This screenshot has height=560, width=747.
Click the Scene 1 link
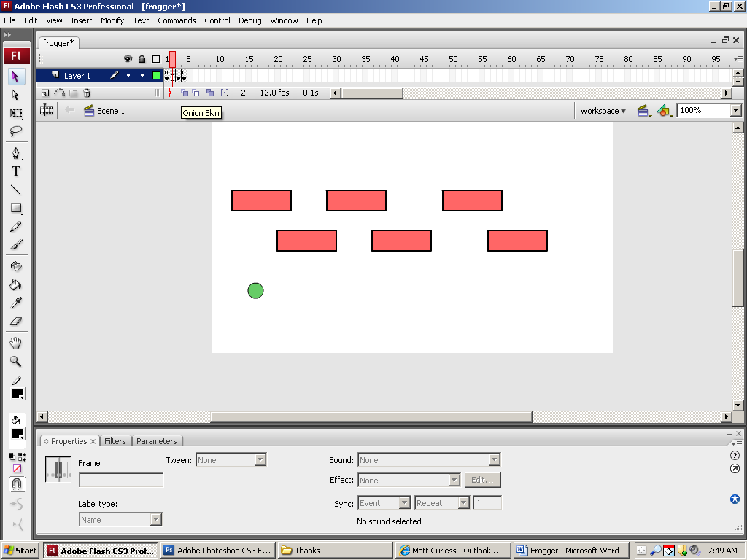coord(111,111)
